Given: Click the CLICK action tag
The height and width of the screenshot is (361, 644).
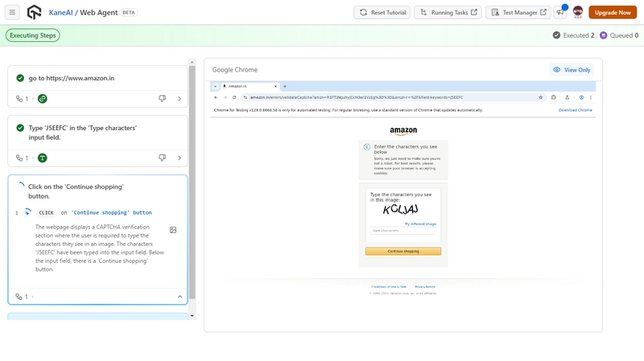Looking at the screenshot, I should tap(46, 212).
